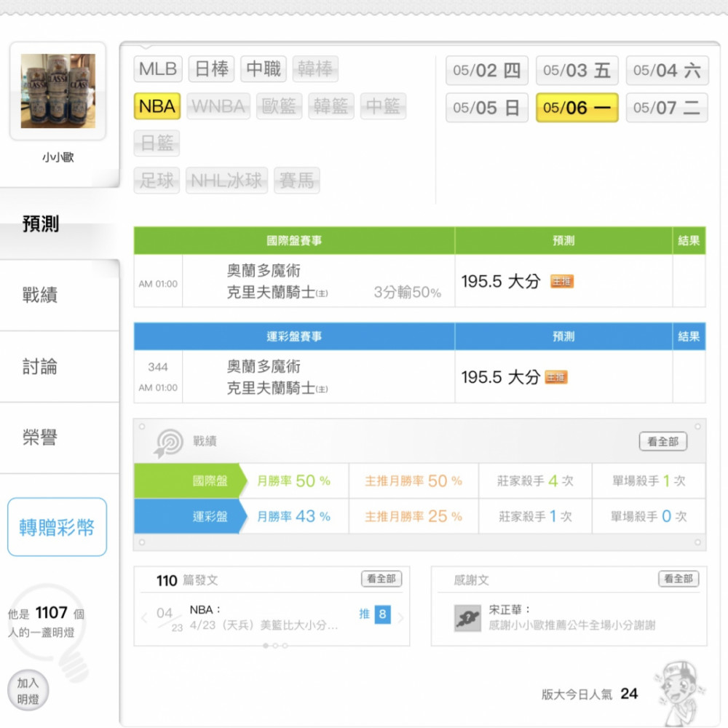Viewport: 728px width, 728px height.
Task: Select the 韓籃 league filter
Action: coord(331,106)
